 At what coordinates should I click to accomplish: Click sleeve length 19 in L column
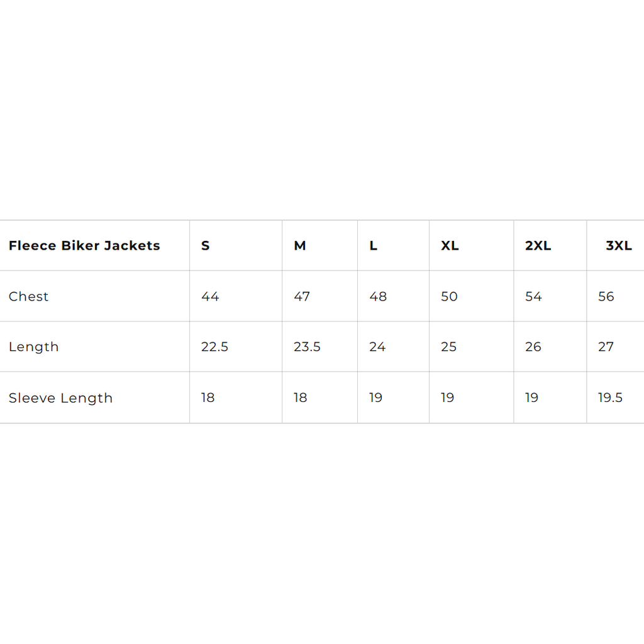376,398
